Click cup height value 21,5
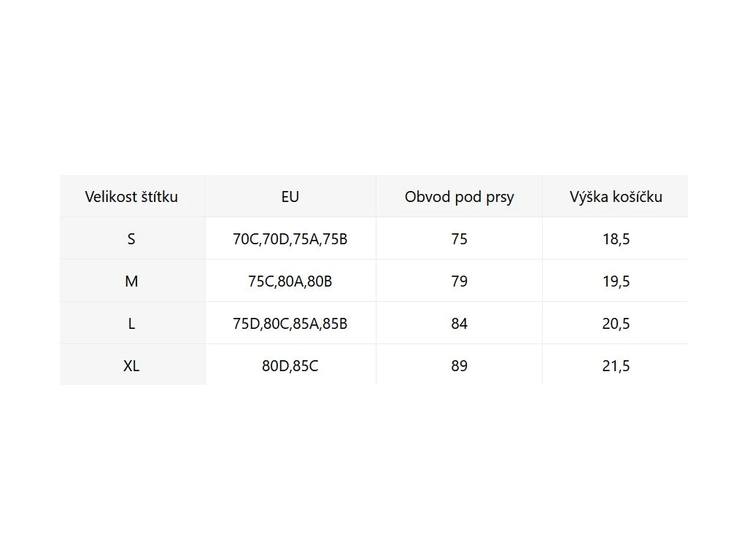This screenshot has width=747, height=560. coord(616,366)
